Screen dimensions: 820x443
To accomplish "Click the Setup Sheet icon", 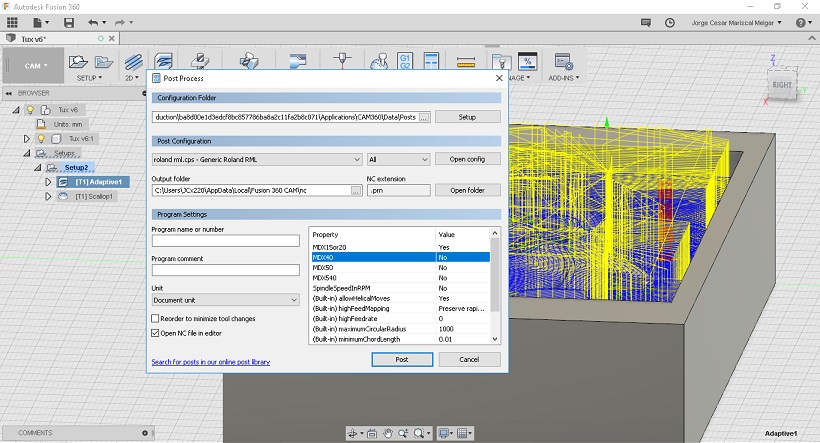I will coord(431,61).
